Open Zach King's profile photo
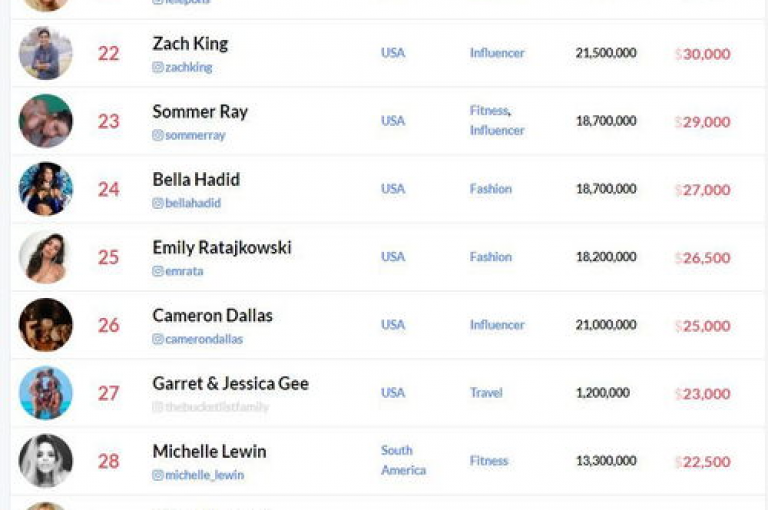This screenshot has height=510, width=768. (x=46, y=53)
